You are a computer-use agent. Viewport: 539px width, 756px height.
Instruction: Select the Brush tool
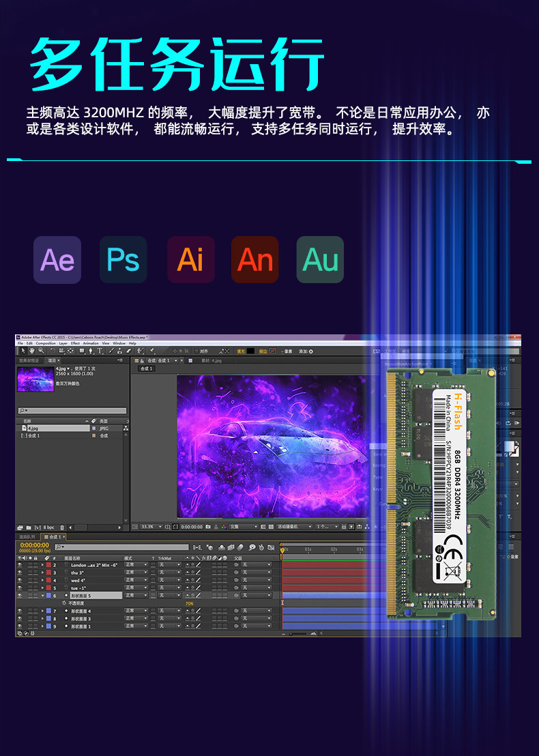(x=111, y=351)
